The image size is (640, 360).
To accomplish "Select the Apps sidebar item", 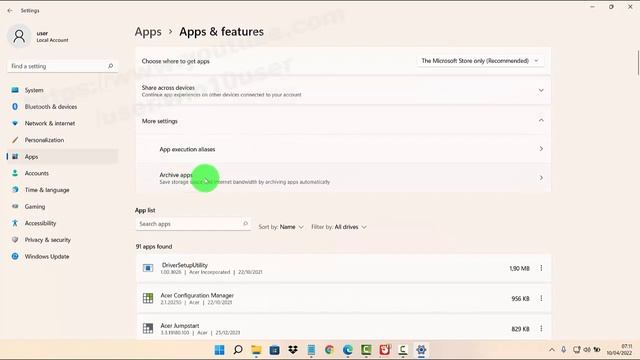I will [x=61, y=157].
